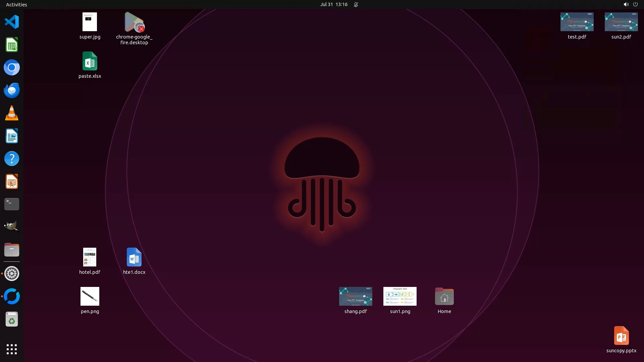
Task: Launch Thunderbird mail from the dock
Action: coord(12,90)
